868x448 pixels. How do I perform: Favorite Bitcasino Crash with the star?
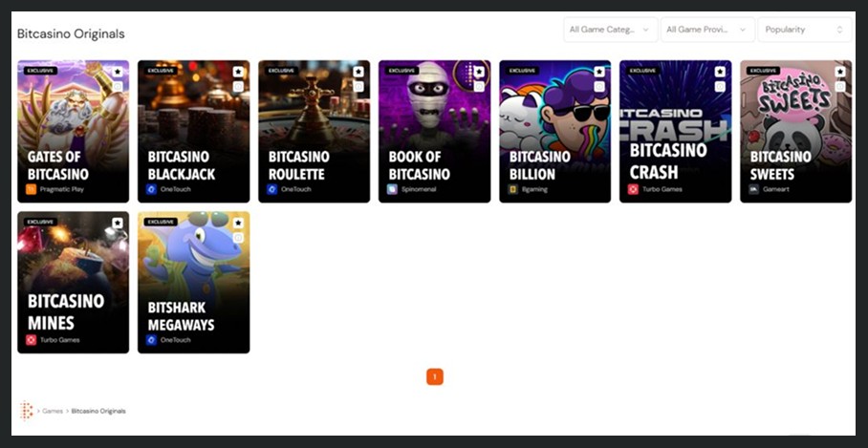click(720, 72)
